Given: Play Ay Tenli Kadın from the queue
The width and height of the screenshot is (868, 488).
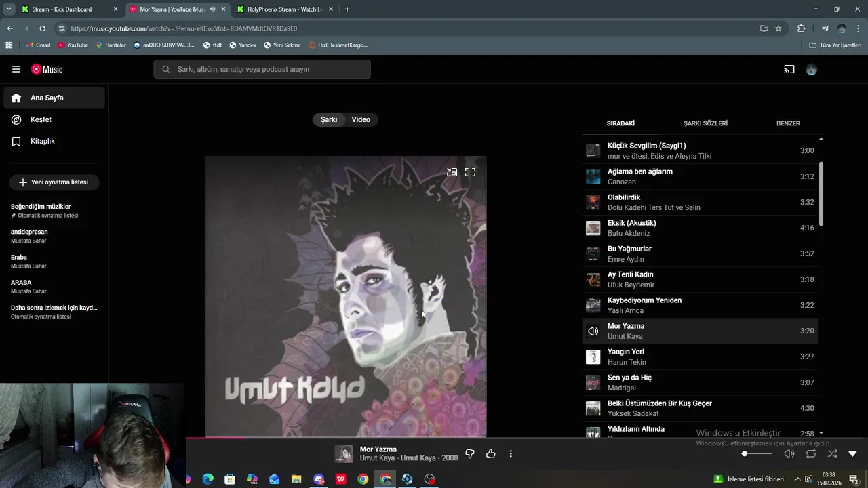Looking at the screenshot, I should click(x=700, y=279).
